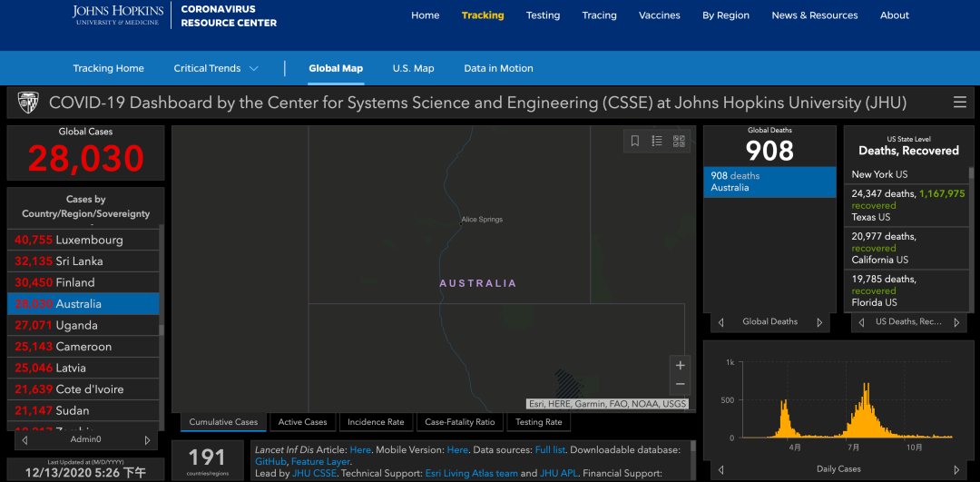Zoom in on the map with plus
This screenshot has height=482, width=980.
680,365
